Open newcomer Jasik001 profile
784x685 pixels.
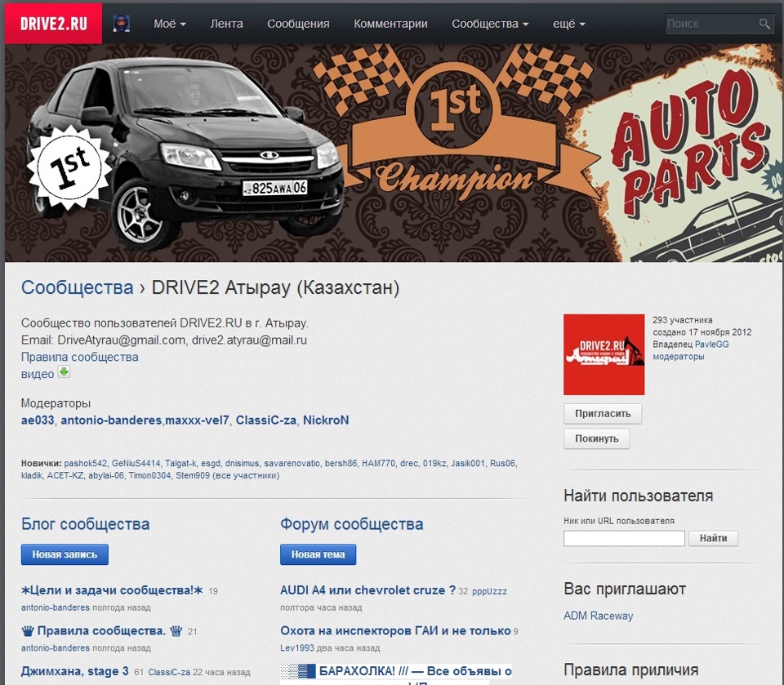click(468, 463)
